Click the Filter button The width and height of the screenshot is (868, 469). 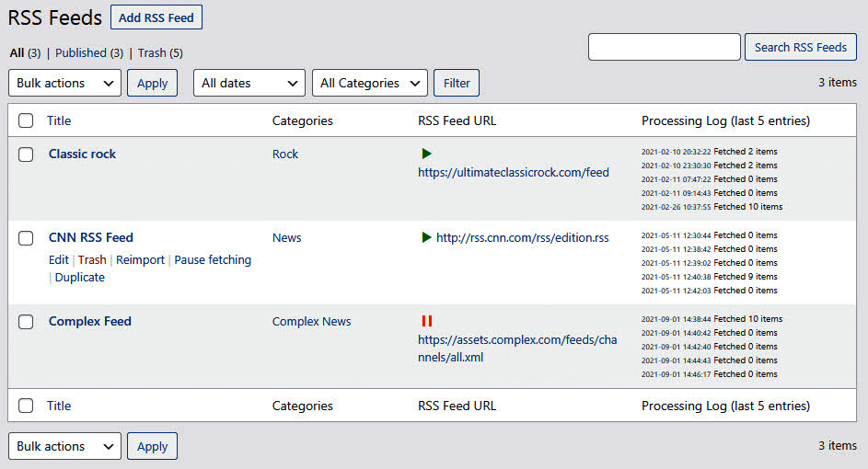click(457, 83)
